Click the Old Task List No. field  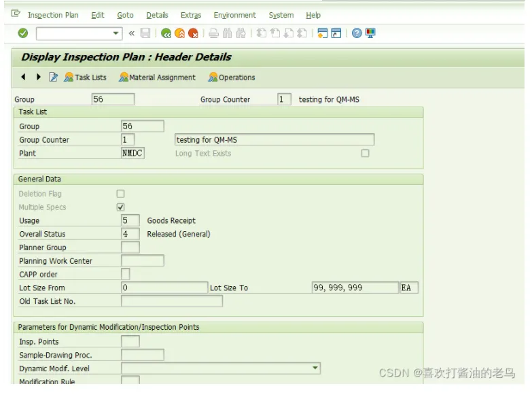172,301
